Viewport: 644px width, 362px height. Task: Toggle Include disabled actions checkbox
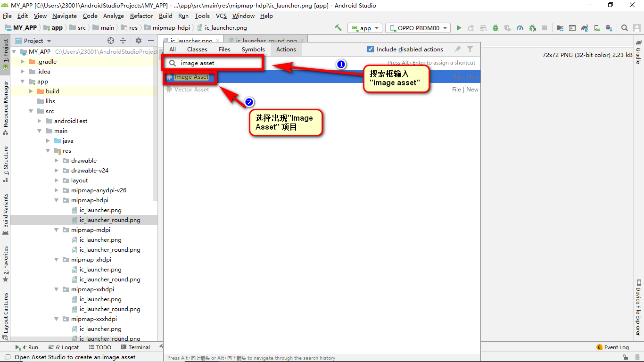click(371, 49)
